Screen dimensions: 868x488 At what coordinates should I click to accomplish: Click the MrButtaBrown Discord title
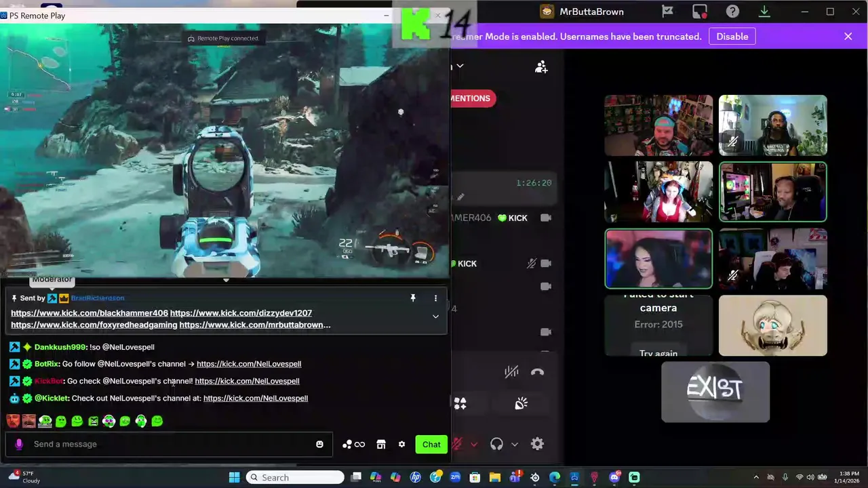(x=591, y=12)
